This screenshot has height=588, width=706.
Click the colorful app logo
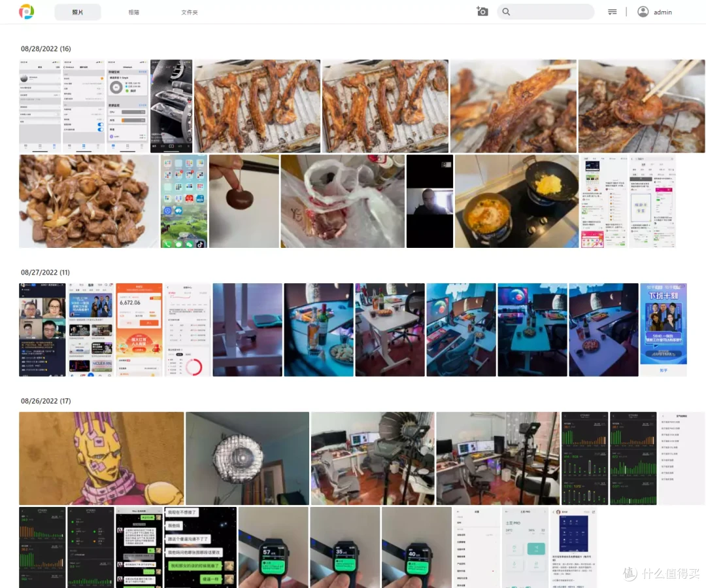point(27,12)
